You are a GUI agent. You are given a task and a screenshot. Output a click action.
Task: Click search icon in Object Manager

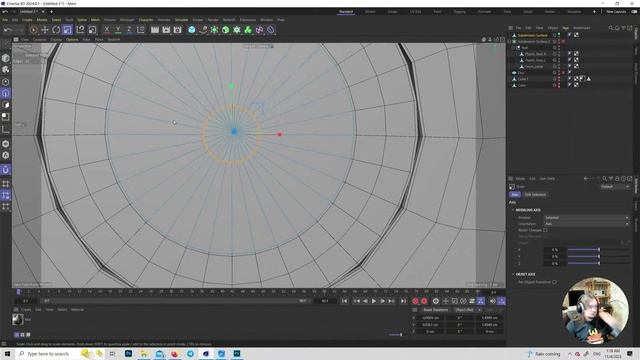pos(611,28)
